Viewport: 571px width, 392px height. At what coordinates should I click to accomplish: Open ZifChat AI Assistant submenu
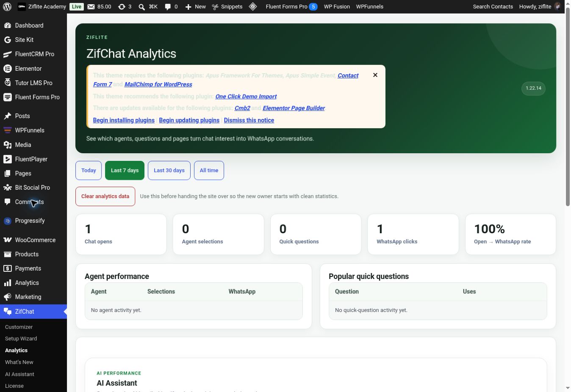pyautogui.click(x=19, y=374)
